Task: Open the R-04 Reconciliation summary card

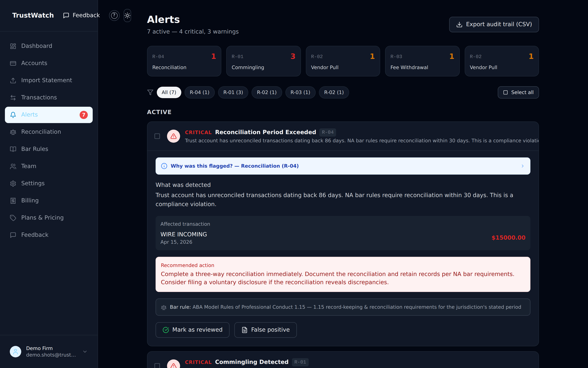Action: (184, 61)
